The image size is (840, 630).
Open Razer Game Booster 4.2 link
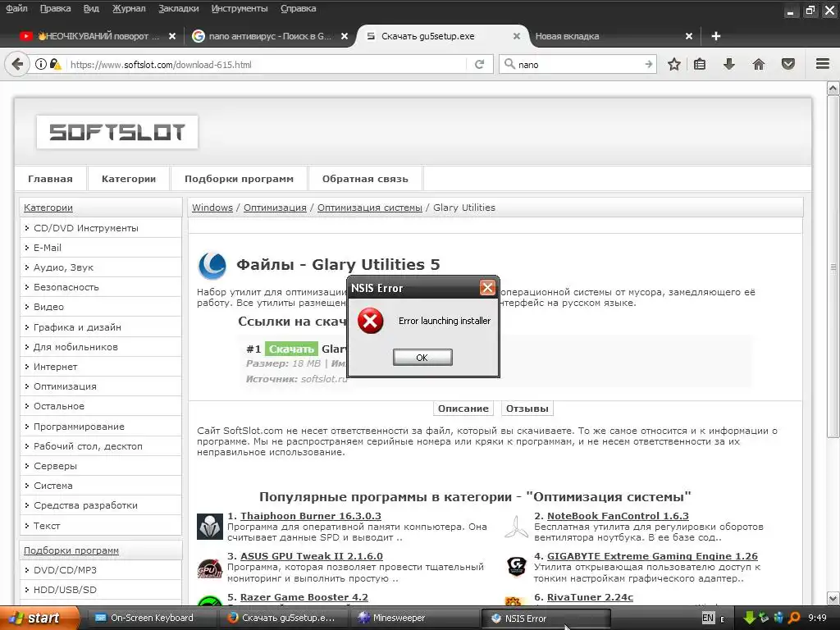[304, 597]
